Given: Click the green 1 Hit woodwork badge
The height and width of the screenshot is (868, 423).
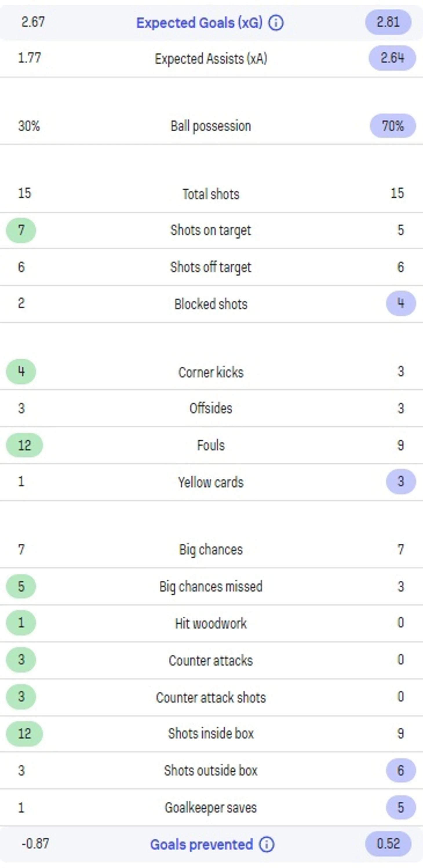Looking at the screenshot, I should pyautogui.click(x=21, y=623).
